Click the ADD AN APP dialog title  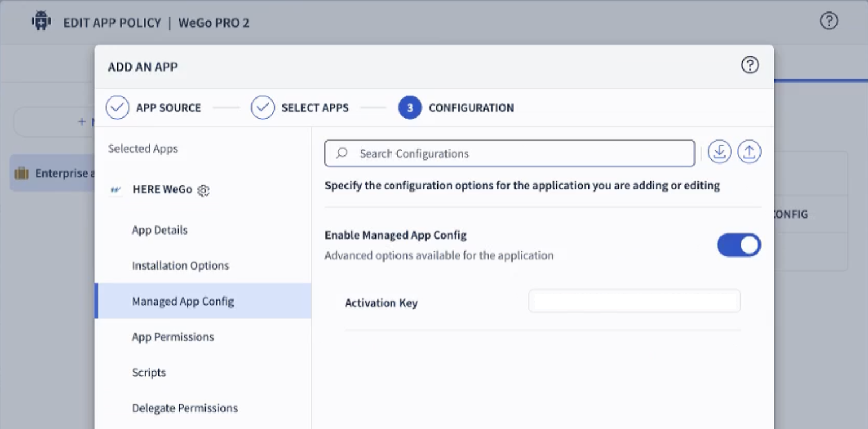coord(143,67)
